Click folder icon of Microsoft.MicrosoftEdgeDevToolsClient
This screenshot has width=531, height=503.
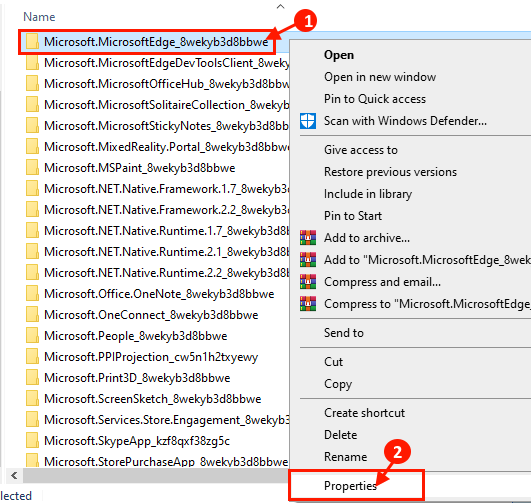[x=33, y=63]
